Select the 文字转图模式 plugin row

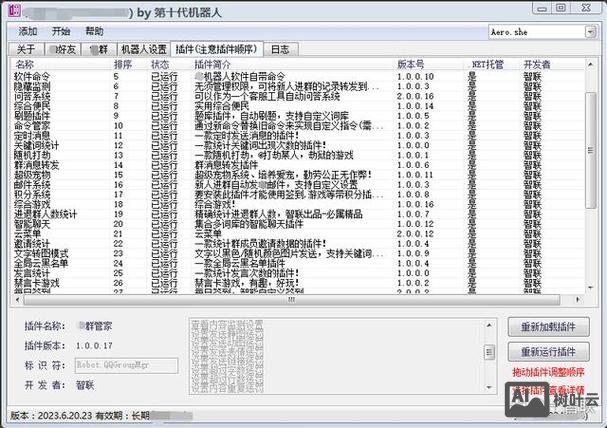point(298,253)
